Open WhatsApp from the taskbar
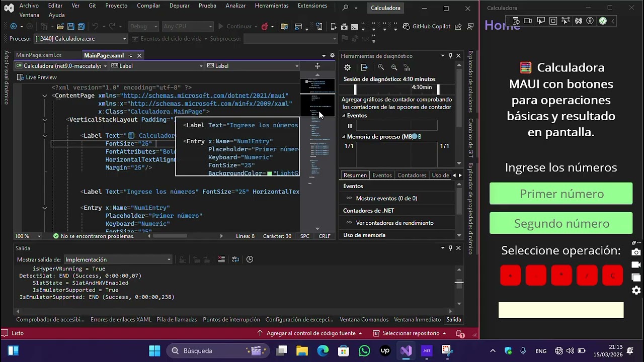The image size is (644, 362). [364, 350]
